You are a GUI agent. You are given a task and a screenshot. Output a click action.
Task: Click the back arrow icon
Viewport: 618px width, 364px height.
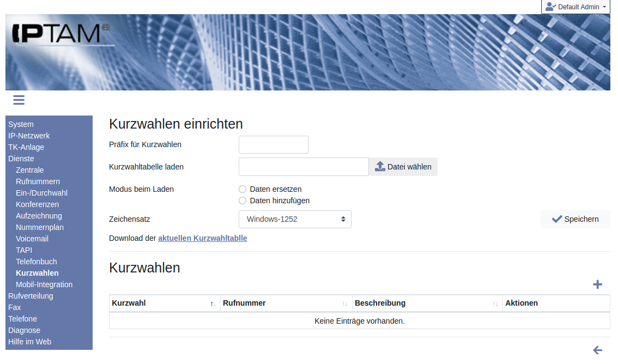pyautogui.click(x=597, y=350)
